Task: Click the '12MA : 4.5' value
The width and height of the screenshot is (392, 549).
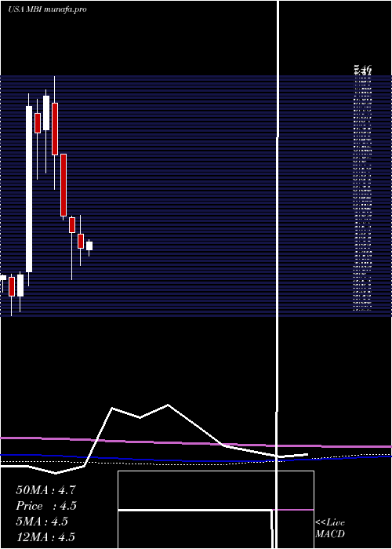Action: click(45, 536)
